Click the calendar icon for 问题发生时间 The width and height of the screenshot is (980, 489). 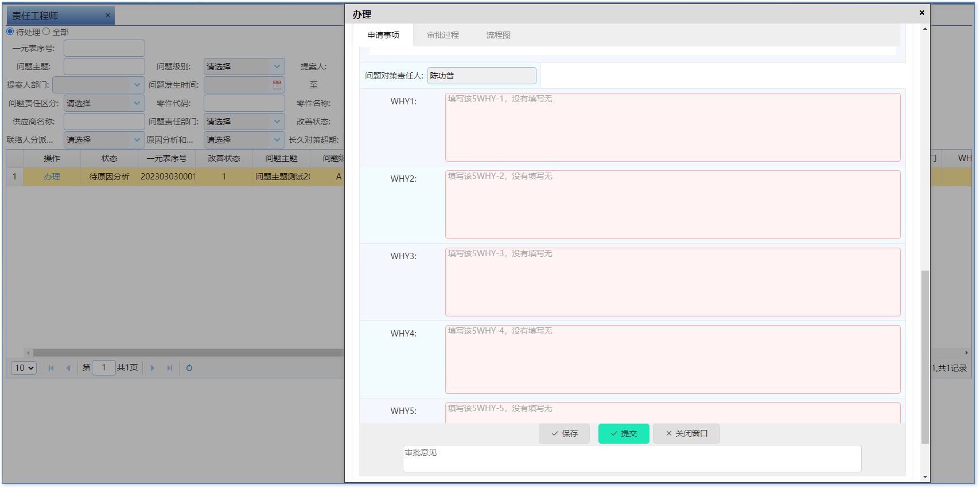[x=277, y=85]
